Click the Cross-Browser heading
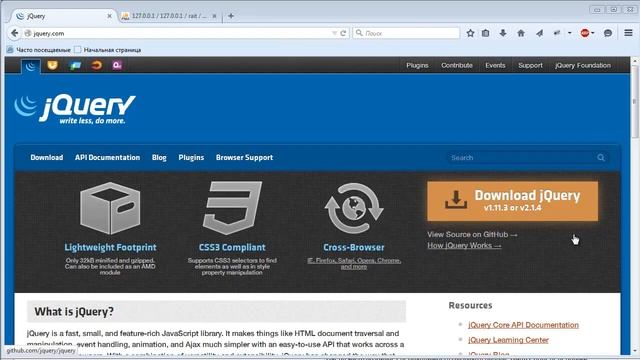This screenshot has height=360, width=640. [354, 247]
